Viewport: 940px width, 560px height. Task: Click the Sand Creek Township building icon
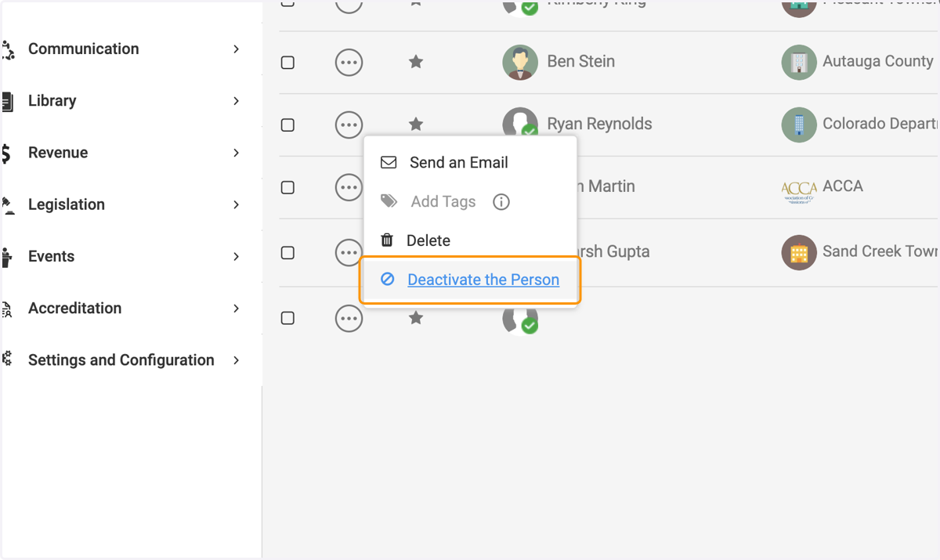pos(799,252)
